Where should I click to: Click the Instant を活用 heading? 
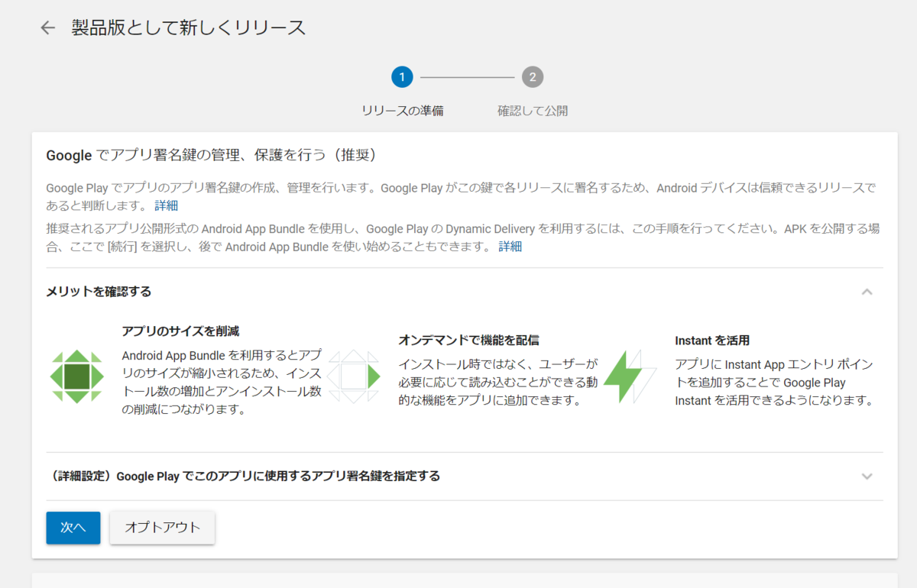tap(712, 341)
